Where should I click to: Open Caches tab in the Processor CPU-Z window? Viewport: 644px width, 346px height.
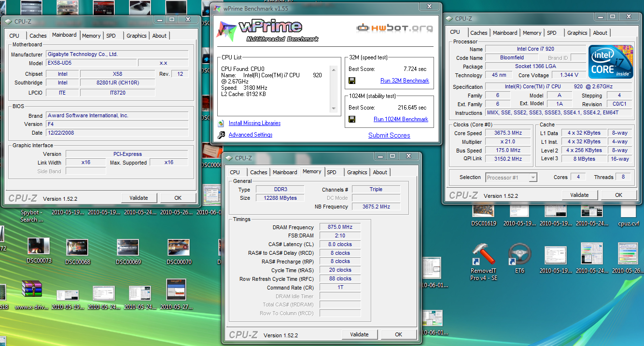point(479,33)
